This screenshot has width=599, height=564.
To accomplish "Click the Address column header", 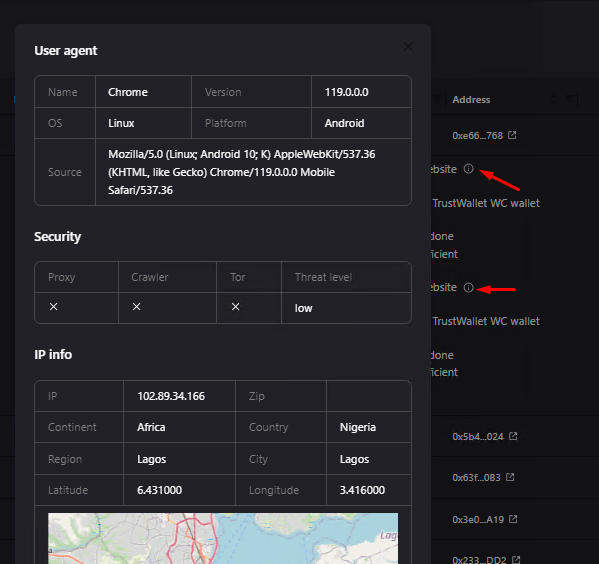I will [x=471, y=100].
